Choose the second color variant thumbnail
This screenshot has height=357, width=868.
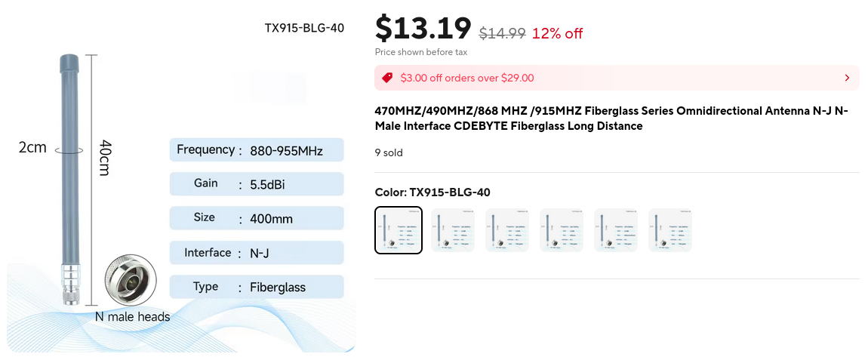click(x=453, y=230)
